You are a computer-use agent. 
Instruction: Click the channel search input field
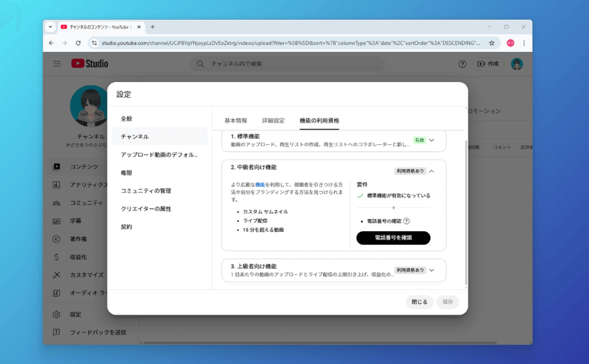click(x=288, y=64)
